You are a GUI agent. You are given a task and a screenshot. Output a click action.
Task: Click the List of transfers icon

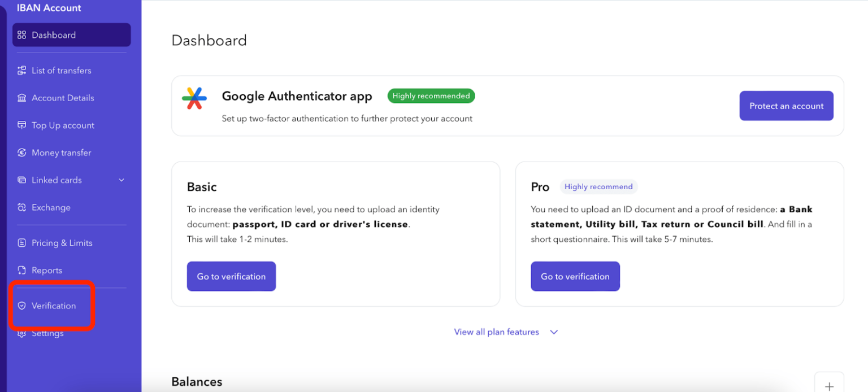[22, 71]
